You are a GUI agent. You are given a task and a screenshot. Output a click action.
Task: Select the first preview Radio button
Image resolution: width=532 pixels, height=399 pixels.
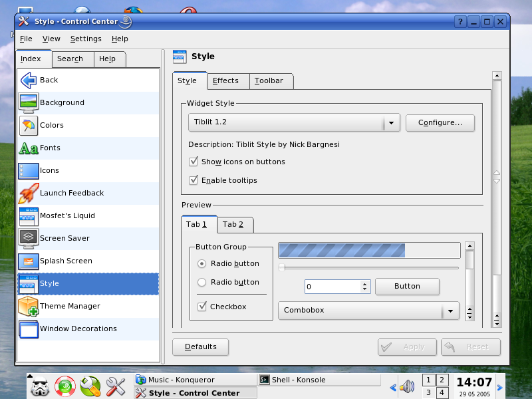tap(202, 263)
